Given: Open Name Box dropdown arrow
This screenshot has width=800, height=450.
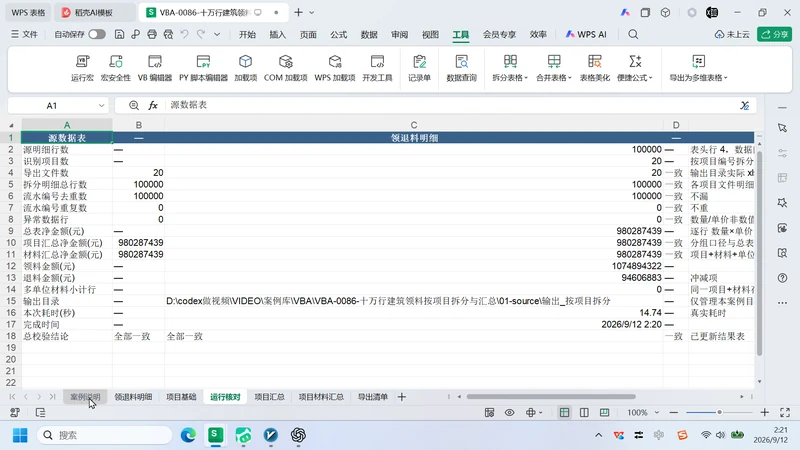Looking at the screenshot, I should click(x=101, y=106).
